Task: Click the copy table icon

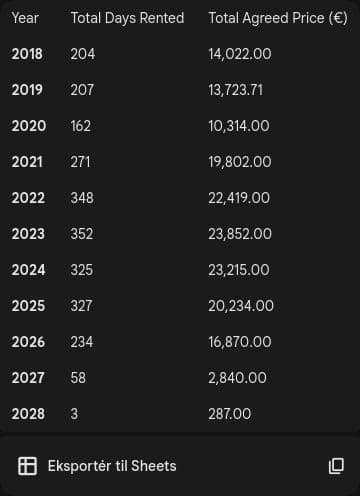Action: tap(336, 466)
